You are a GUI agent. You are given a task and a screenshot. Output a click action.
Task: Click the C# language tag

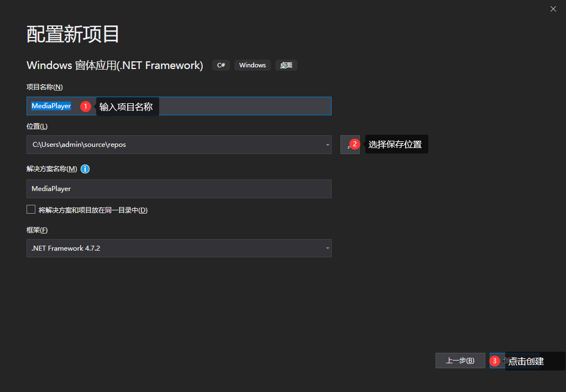[x=221, y=65]
